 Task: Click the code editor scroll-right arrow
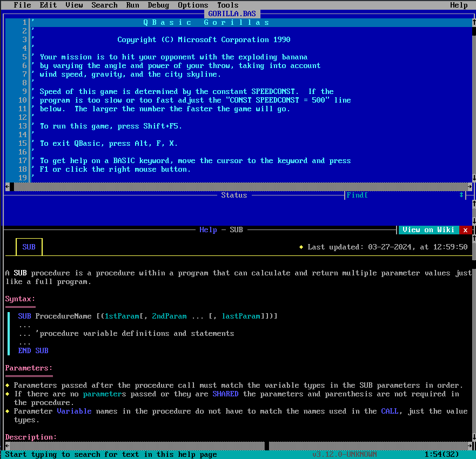coord(470,187)
